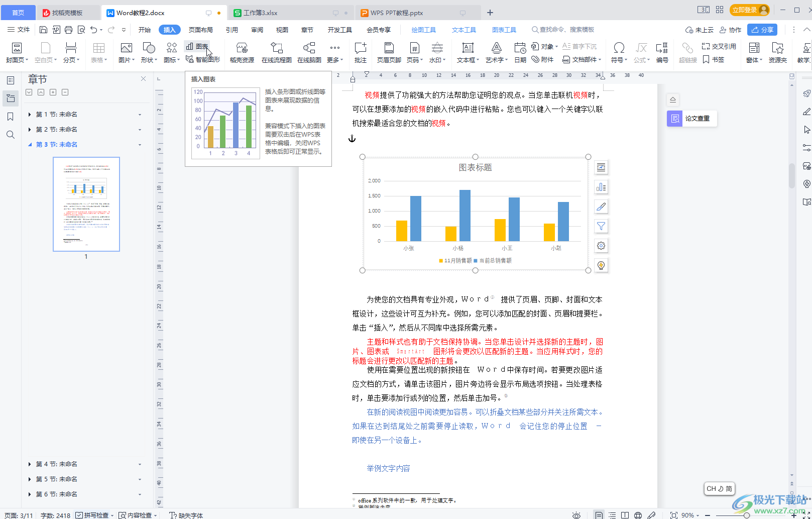Switch to outline view in status bar
812x519 pixels.
pyautogui.click(x=612, y=515)
